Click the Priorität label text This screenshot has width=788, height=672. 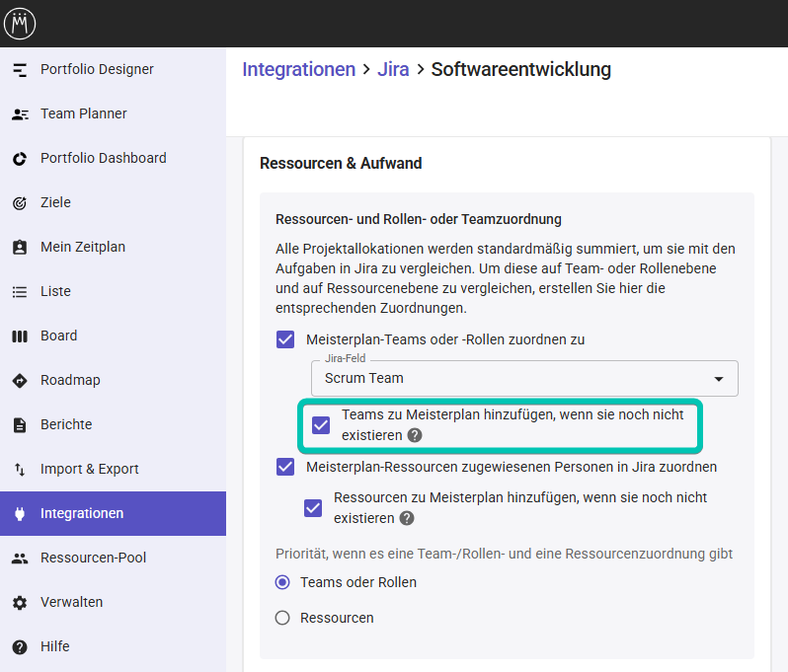coord(504,554)
